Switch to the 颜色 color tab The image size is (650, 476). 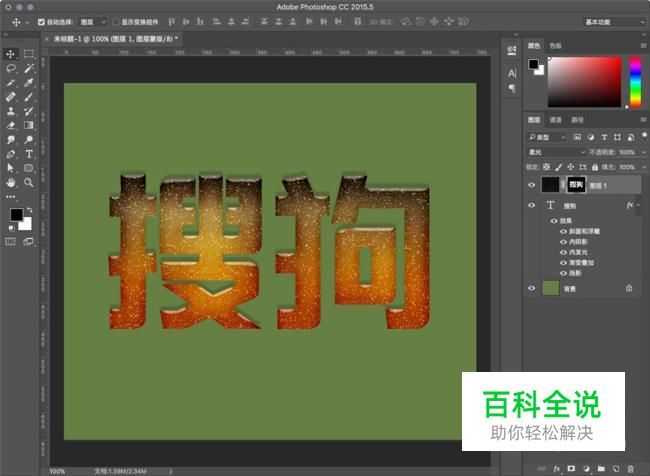pyautogui.click(x=534, y=46)
